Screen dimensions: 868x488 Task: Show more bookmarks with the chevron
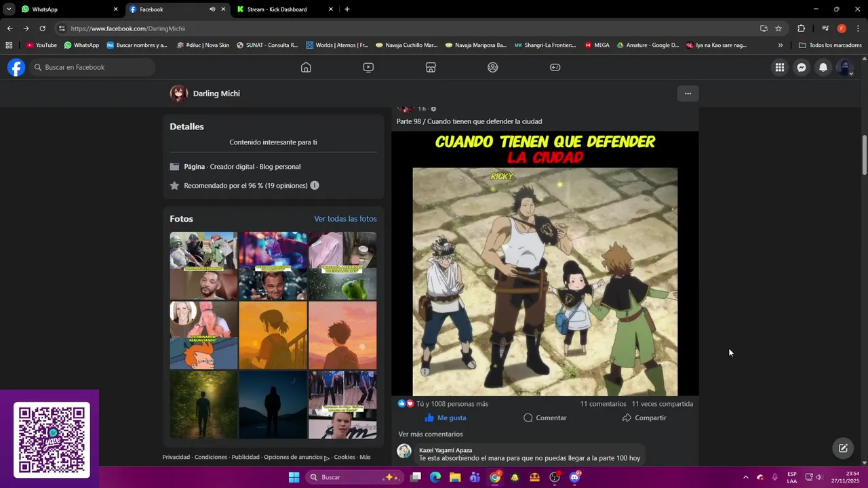coord(781,45)
